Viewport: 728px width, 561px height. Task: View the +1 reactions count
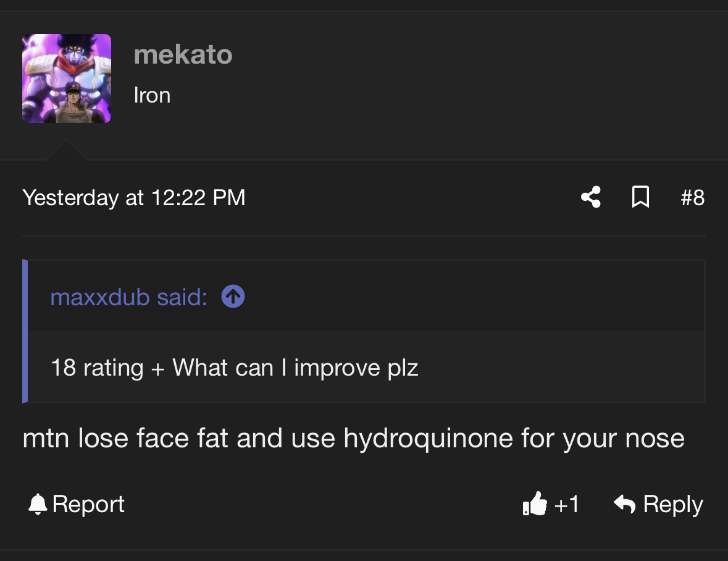(x=567, y=504)
